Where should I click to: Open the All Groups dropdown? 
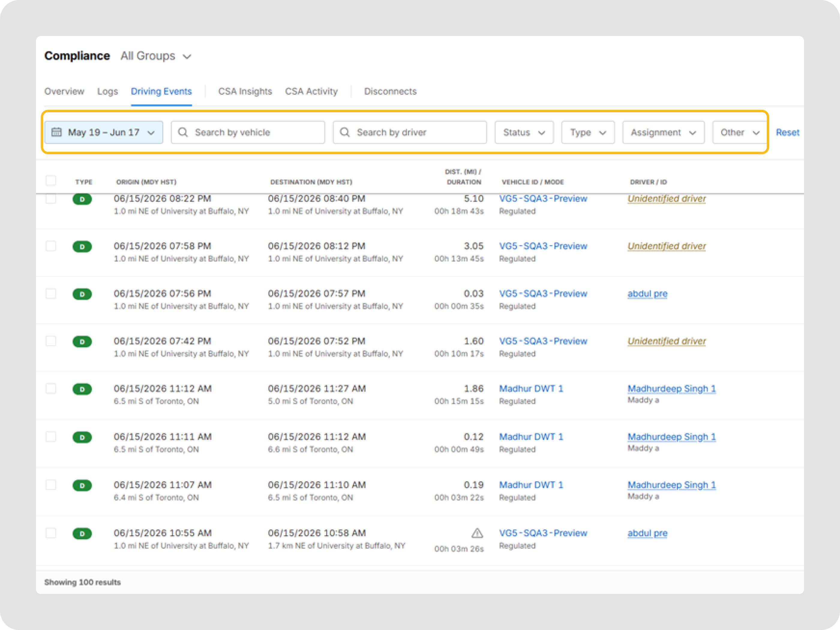point(156,56)
